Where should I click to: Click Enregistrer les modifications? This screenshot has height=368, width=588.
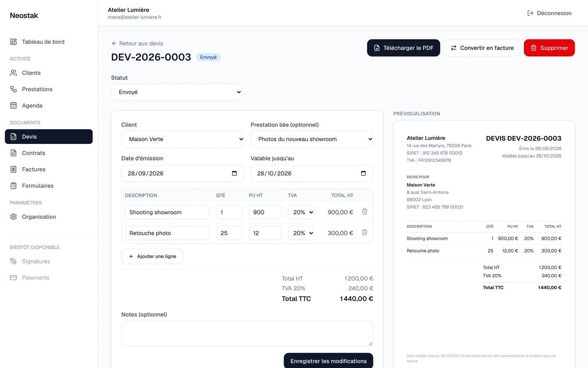329,361
